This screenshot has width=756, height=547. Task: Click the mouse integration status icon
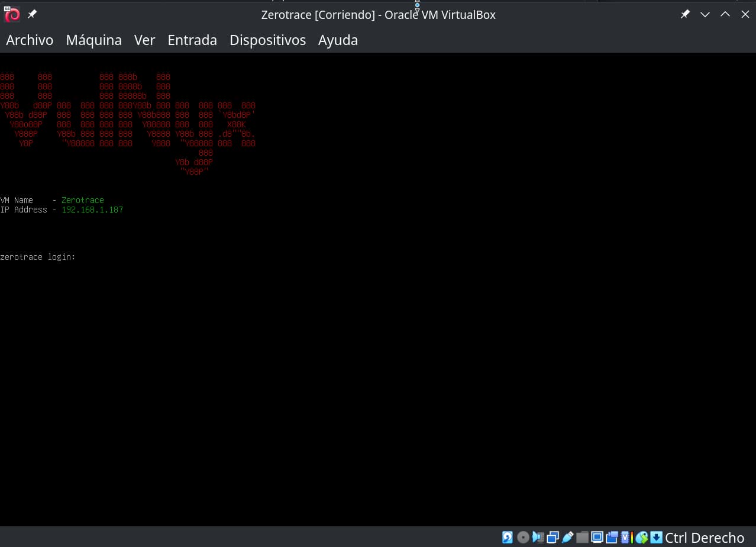click(x=642, y=537)
